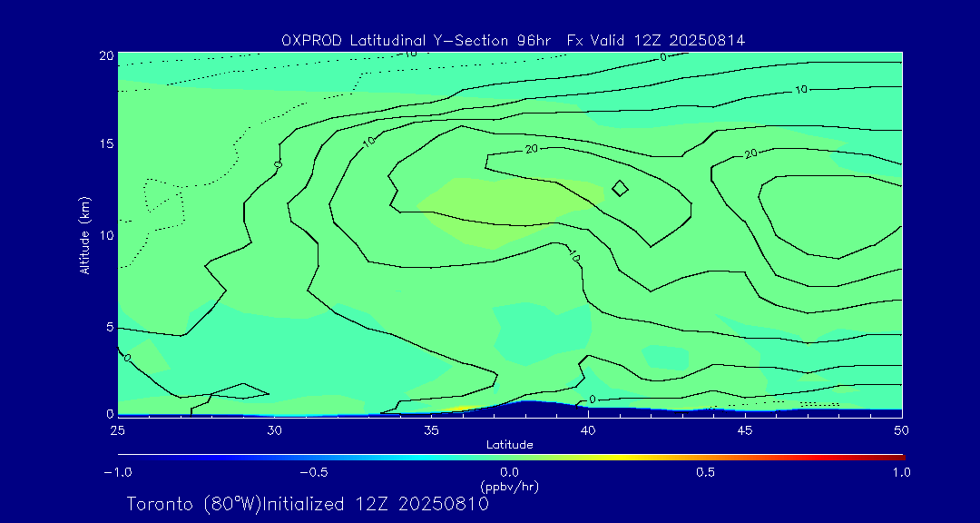Image resolution: width=980 pixels, height=523 pixels.
Task: Click the dotted closed contour near latitude 26
Action: [x=165, y=203]
